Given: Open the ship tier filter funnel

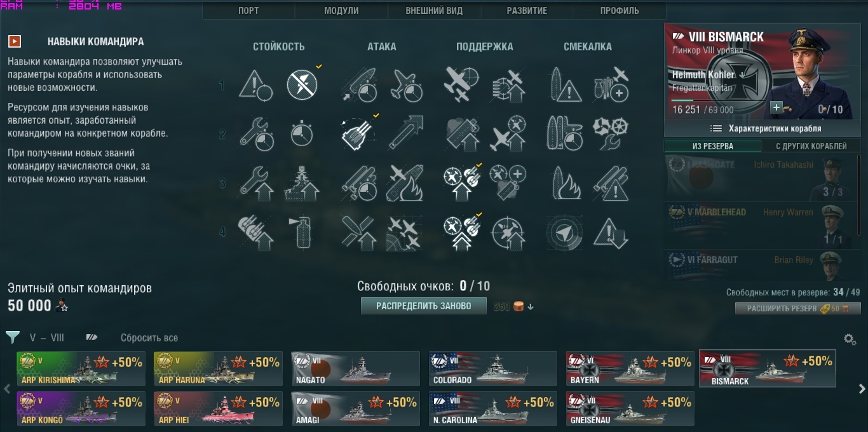Looking at the screenshot, I should point(13,337).
